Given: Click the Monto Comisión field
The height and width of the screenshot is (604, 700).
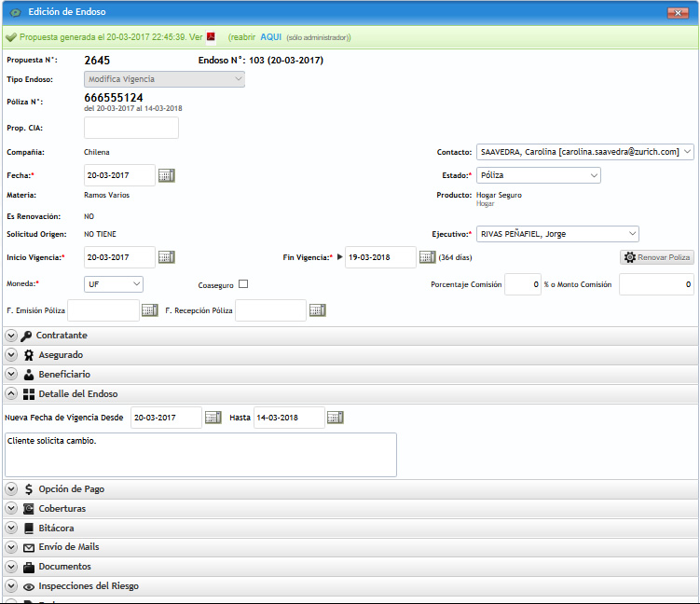Looking at the screenshot, I should click(656, 284).
